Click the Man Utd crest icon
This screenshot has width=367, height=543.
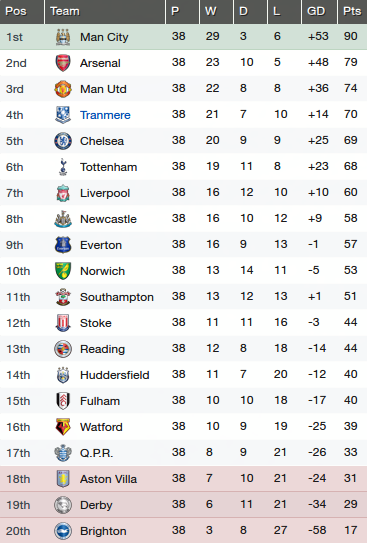click(x=63, y=89)
